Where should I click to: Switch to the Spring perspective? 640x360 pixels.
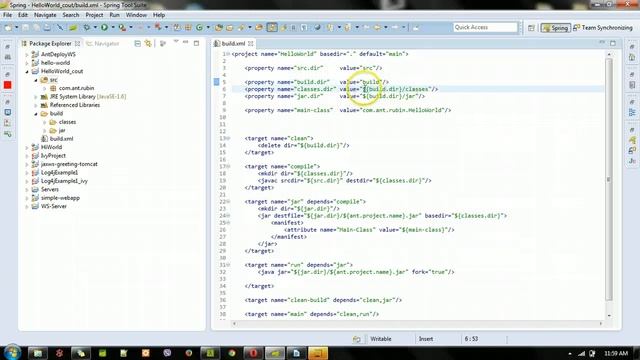(555, 28)
